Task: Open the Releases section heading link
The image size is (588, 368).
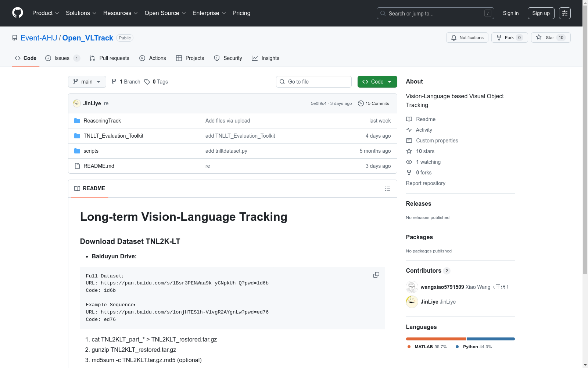Action: coord(419,204)
